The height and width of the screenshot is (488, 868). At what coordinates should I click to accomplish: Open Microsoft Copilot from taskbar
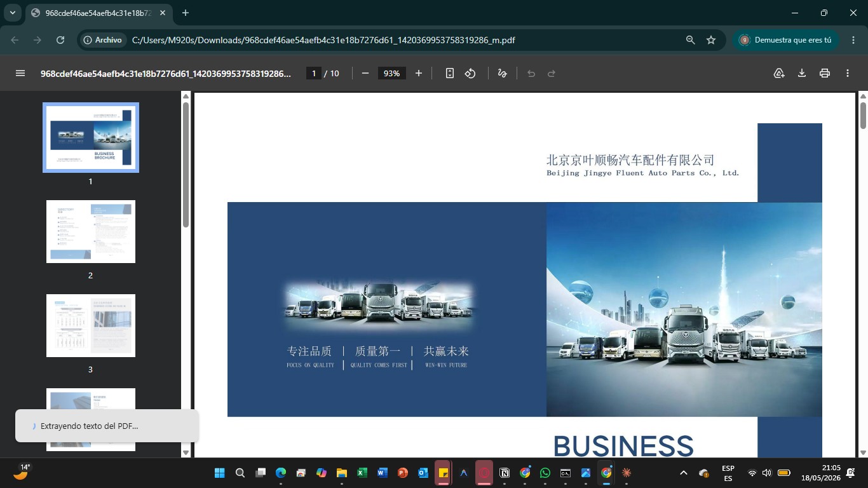[322, 473]
